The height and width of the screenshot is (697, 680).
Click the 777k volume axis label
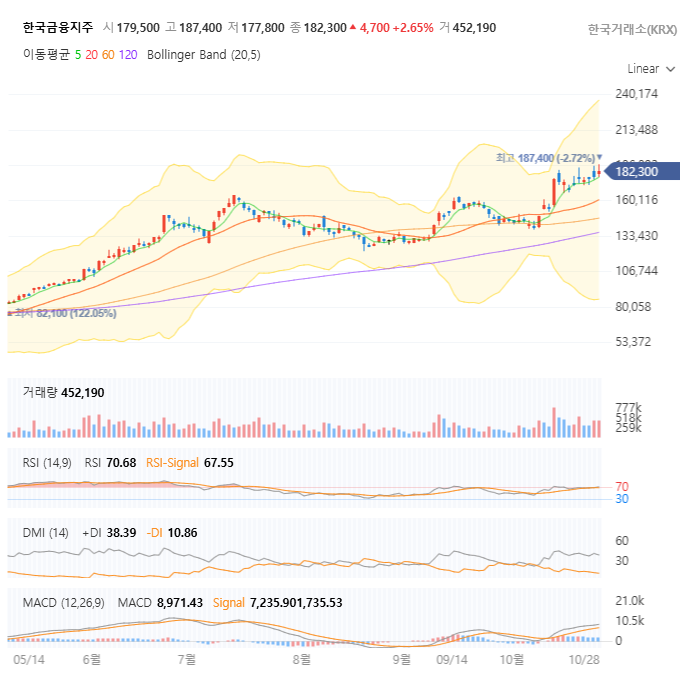628,407
